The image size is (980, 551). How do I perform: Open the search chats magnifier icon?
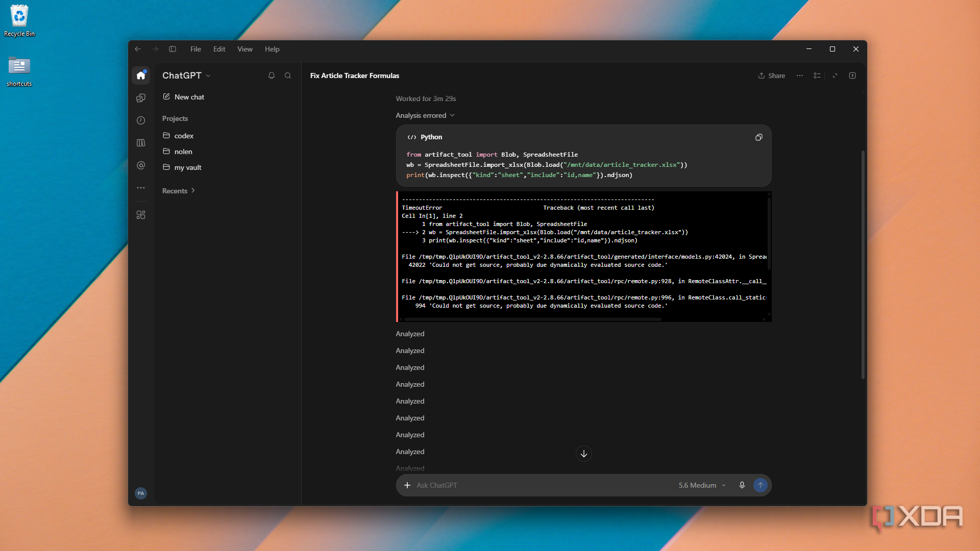(288, 76)
